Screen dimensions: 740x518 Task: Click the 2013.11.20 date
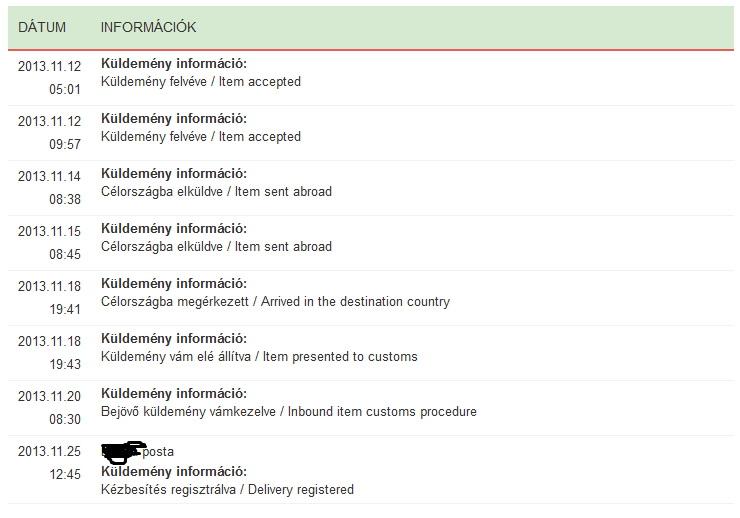tap(50, 396)
